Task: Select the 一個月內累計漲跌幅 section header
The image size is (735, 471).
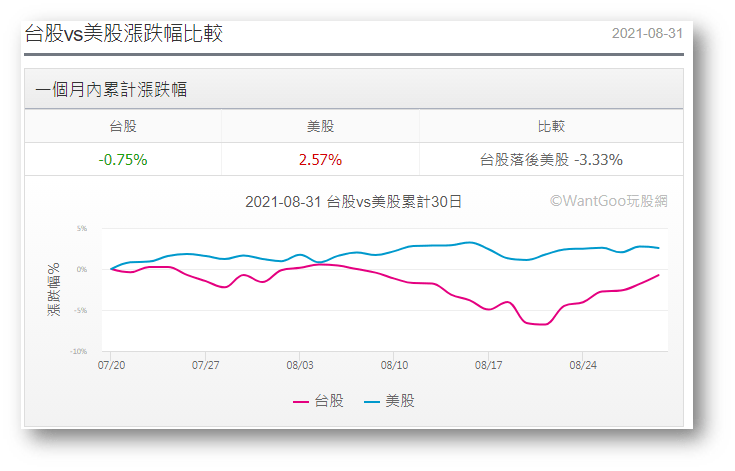Action: coord(111,90)
